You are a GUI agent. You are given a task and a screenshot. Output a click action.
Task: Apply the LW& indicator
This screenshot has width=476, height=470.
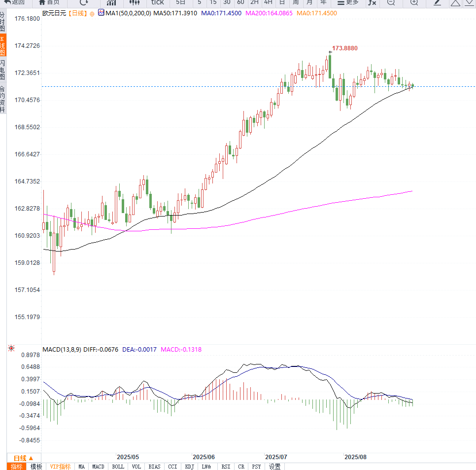tap(206, 467)
